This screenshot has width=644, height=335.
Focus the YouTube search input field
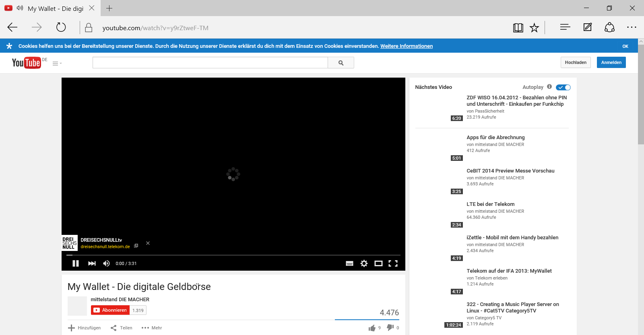tap(210, 63)
